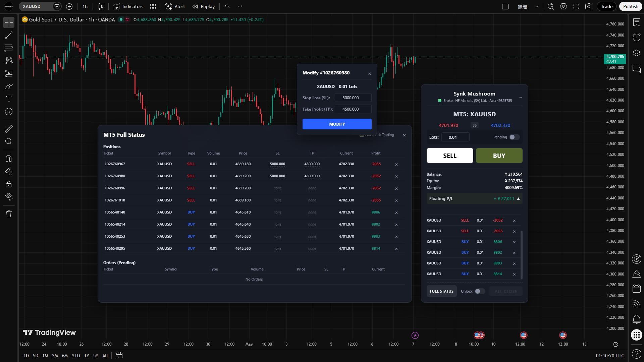Viewport: 644px width, 362px height.
Task: Open the emoji icons tool
Action: [x=9, y=112]
